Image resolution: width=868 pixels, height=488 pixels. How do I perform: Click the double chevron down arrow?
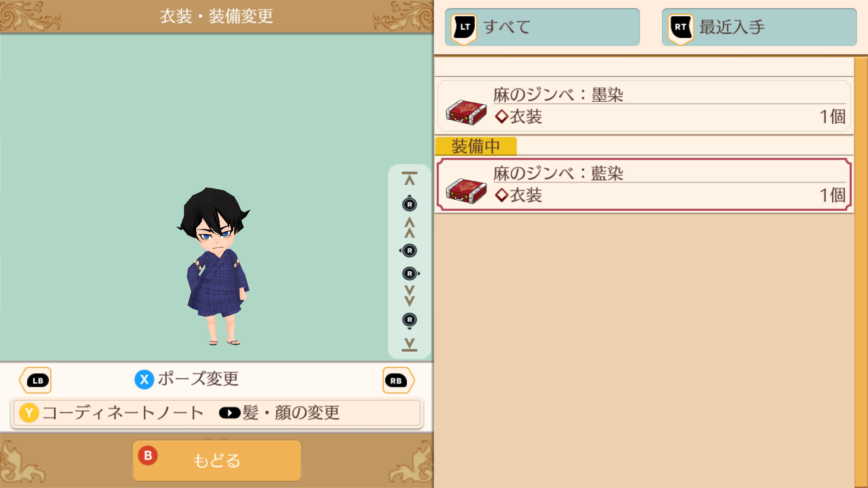point(409,296)
